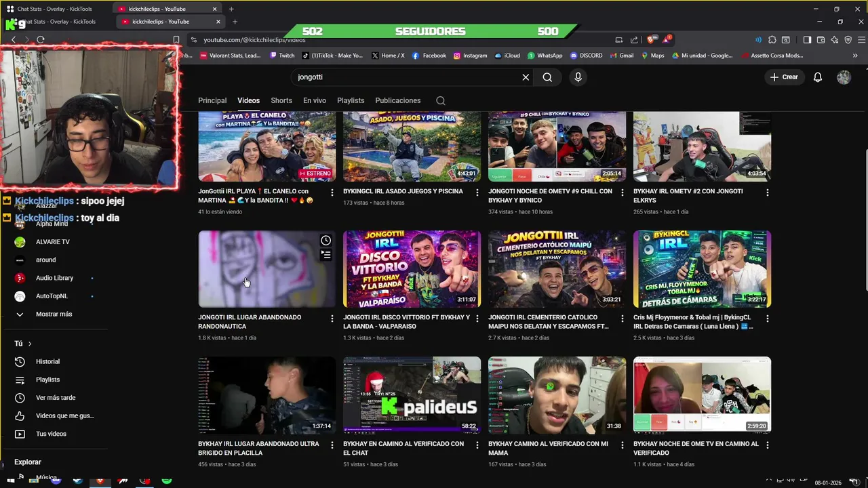
Task: Open options menu for LUGAR ABANDONADO RANDONAUTICA video
Action: pos(332,319)
